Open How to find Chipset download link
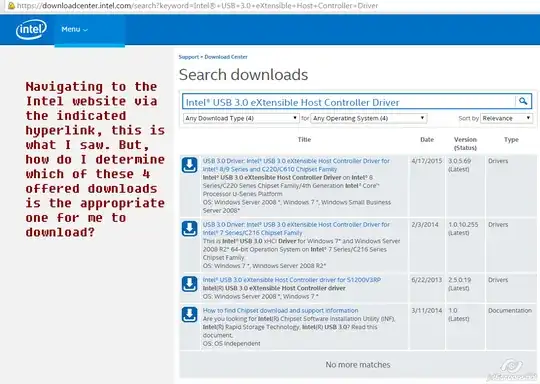Screen dimensions: 540x384 coord(280,310)
